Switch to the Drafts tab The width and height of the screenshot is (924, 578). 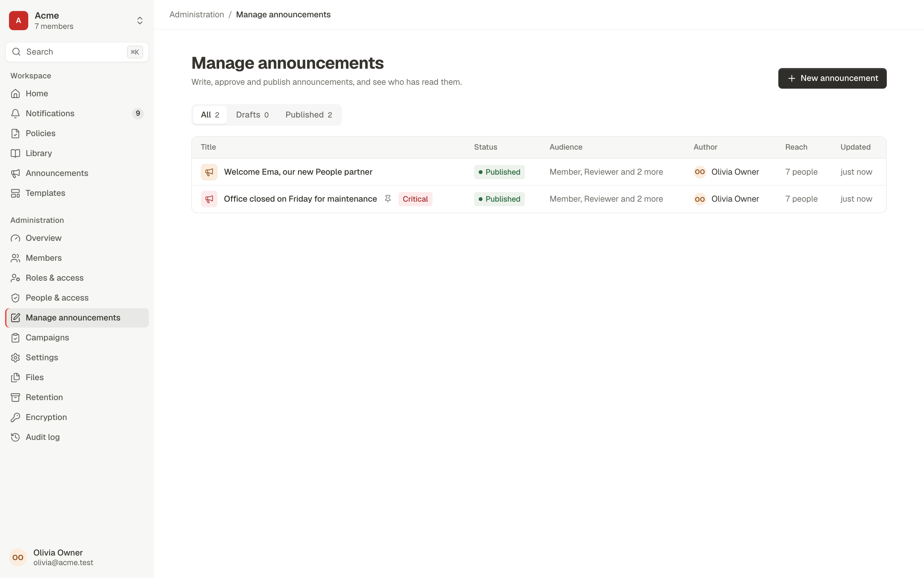point(252,115)
